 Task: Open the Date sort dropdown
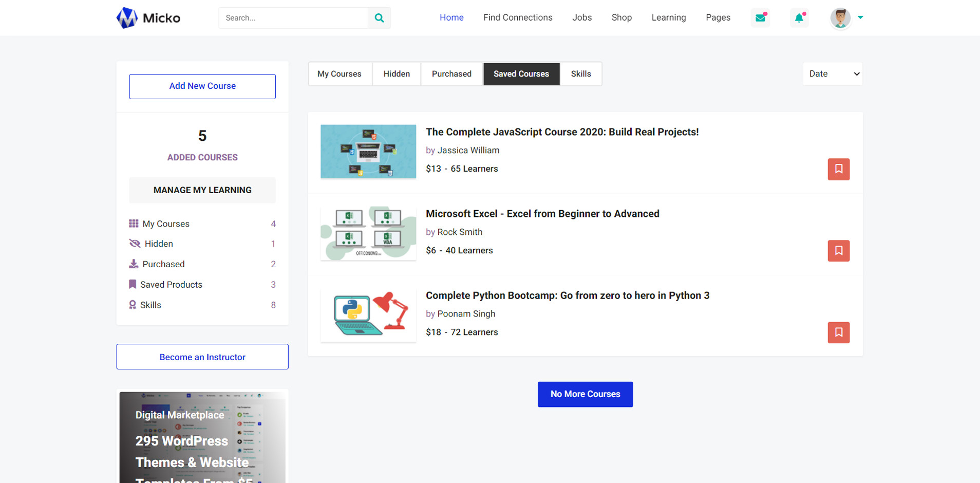(x=833, y=74)
